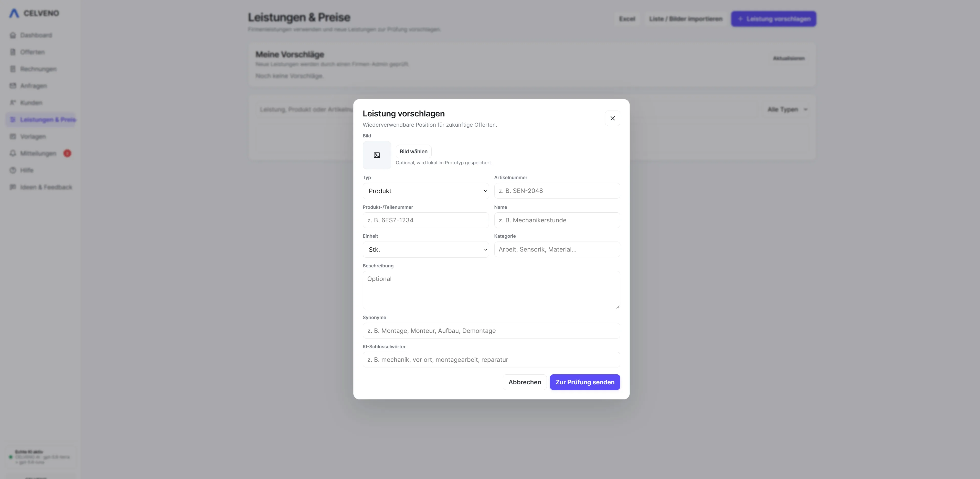Open the Dashboard sidebar icon

[13, 35]
